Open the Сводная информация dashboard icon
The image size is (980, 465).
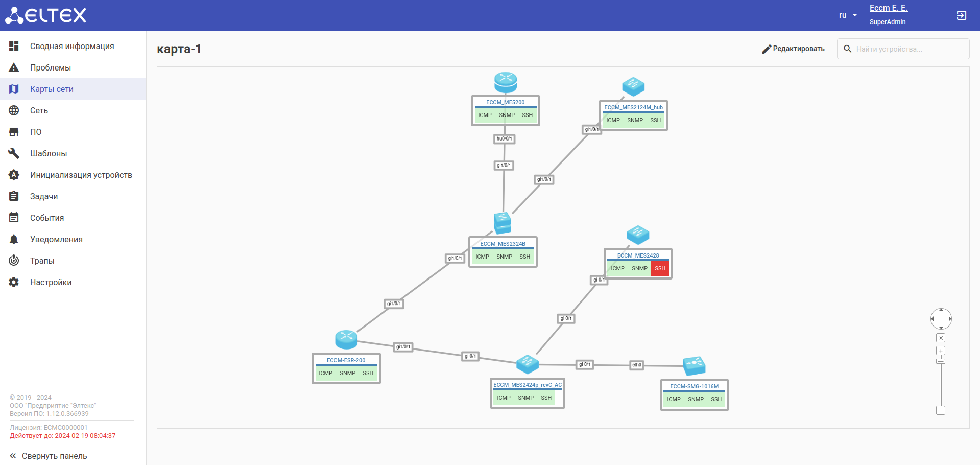coord(14,46)
